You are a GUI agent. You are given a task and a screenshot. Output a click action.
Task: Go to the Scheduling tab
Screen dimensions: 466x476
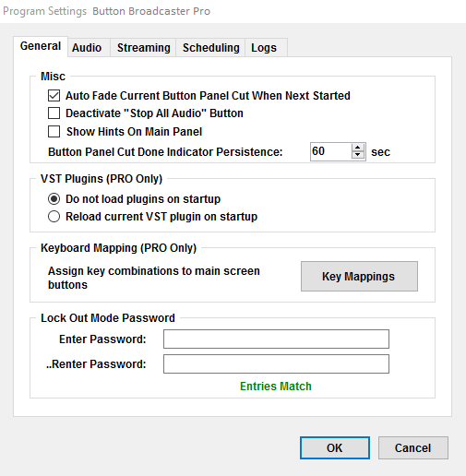coord(210,48)
